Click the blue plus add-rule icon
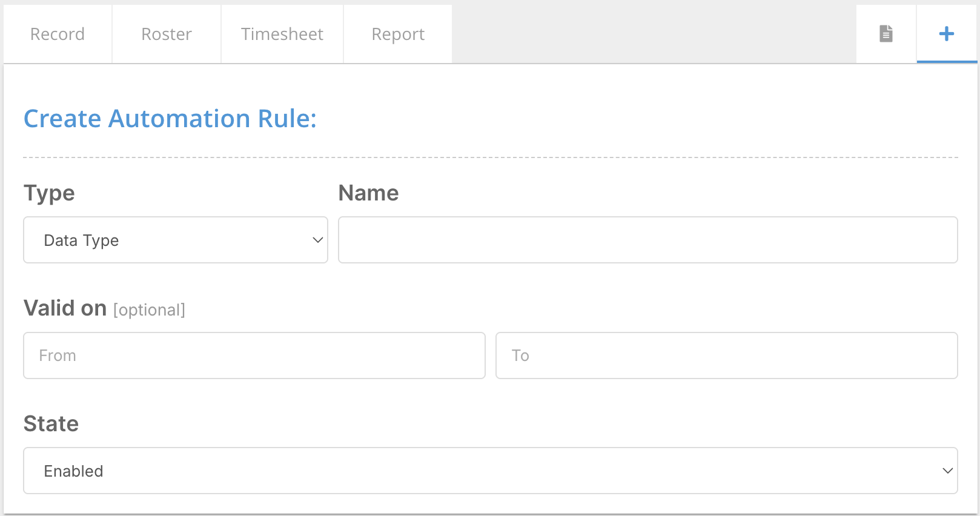 [946, 34]
